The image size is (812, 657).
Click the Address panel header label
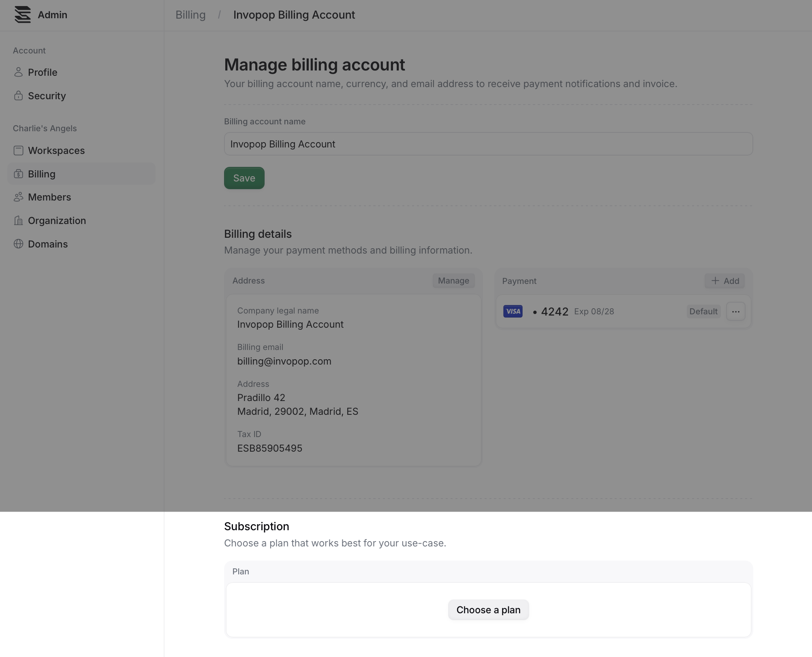coord(249,281)
